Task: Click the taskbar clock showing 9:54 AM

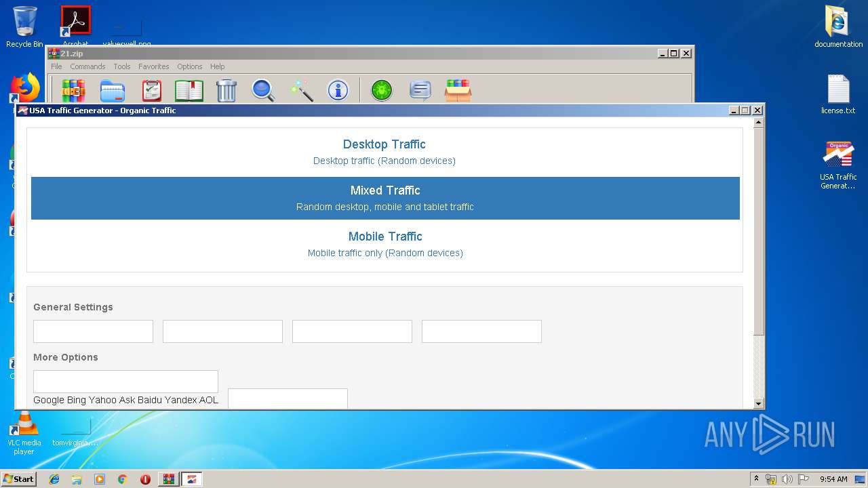Action: 833,479
